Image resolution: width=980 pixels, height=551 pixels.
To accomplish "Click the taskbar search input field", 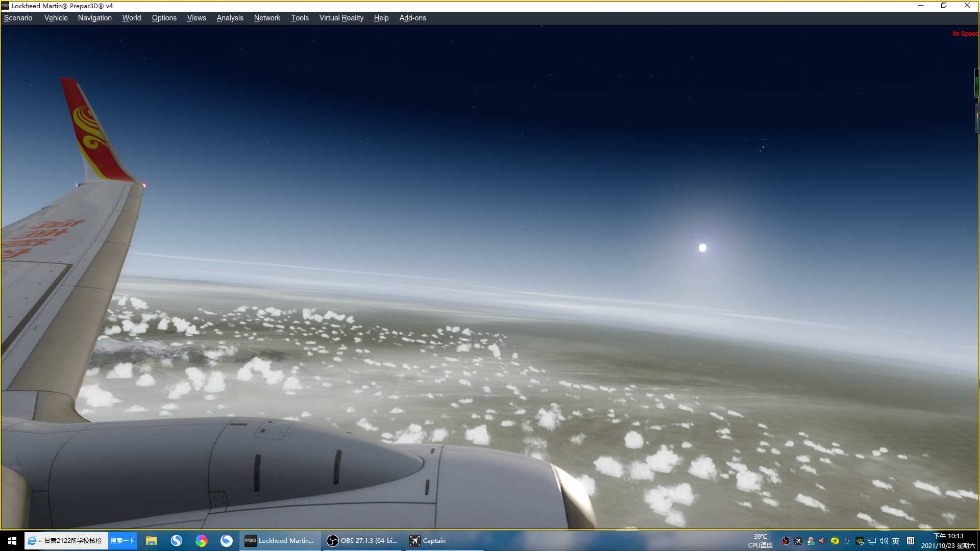I will pos(73,541).
